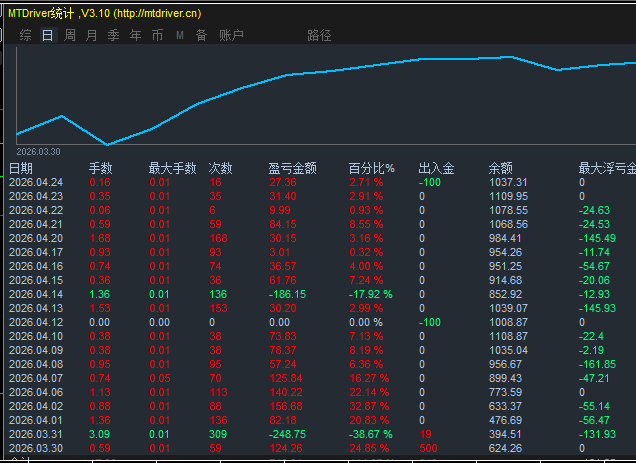
Task: Switch to the 季 quarterly tab
Action: click(114, 35)
